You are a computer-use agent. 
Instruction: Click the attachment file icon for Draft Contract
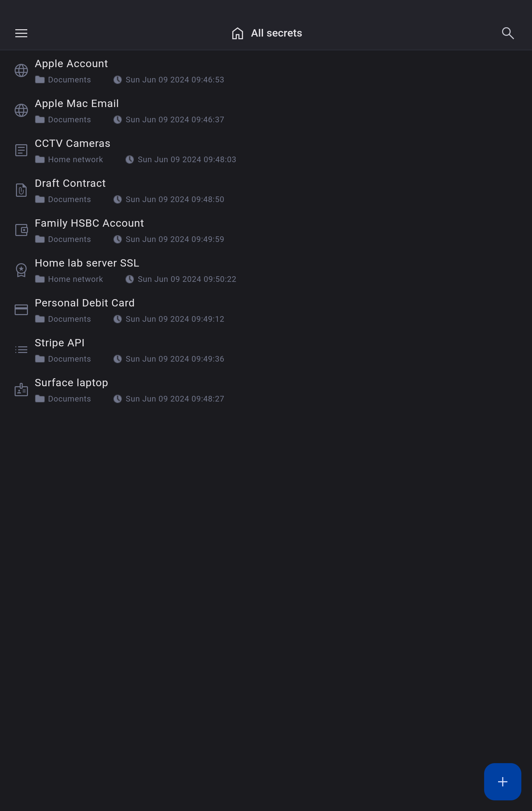pyautogui.click(x=21, y=190)
